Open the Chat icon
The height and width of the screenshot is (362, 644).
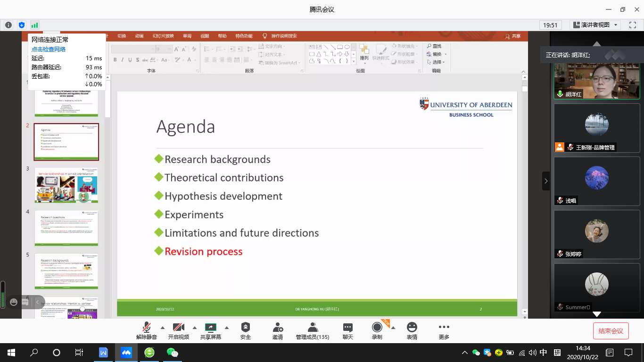348,328
